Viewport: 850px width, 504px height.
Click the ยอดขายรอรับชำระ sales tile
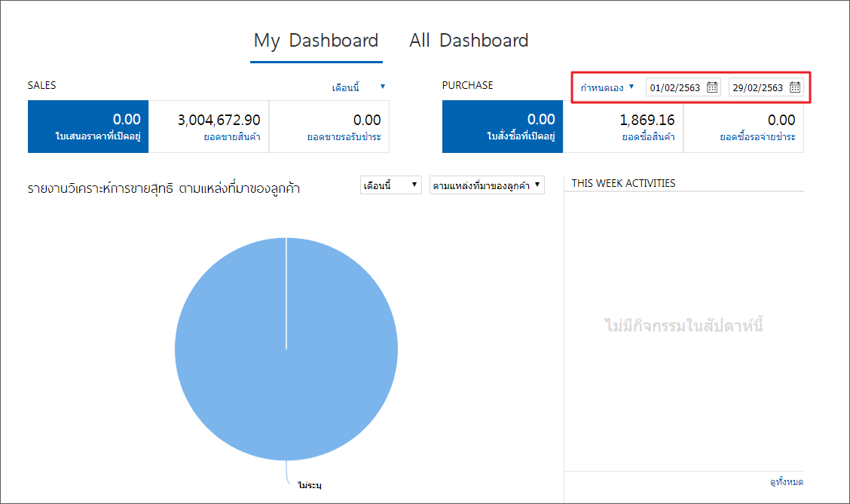329,127
